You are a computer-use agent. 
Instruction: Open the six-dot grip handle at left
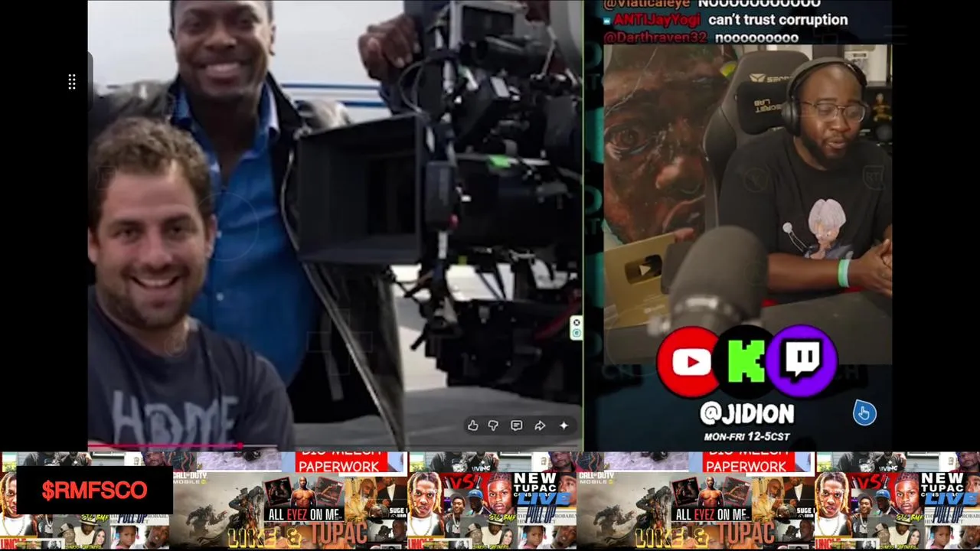coord(72,82)
